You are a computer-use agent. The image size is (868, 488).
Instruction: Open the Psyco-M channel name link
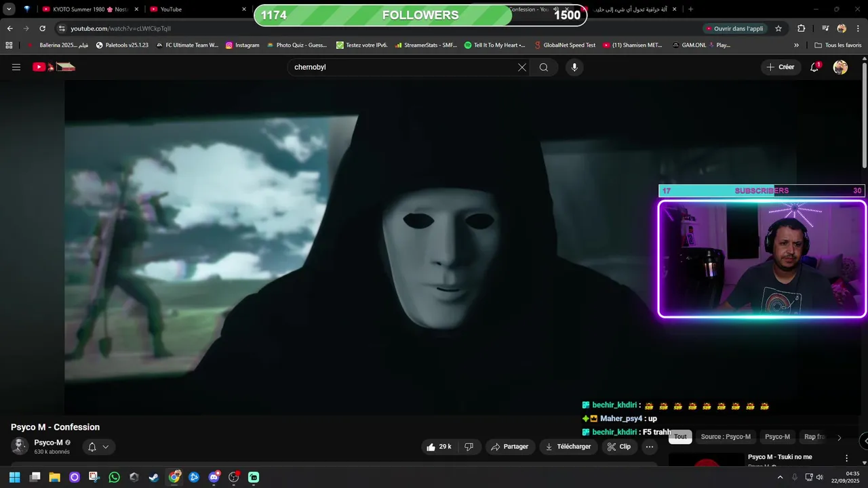[x=49, y=443]
